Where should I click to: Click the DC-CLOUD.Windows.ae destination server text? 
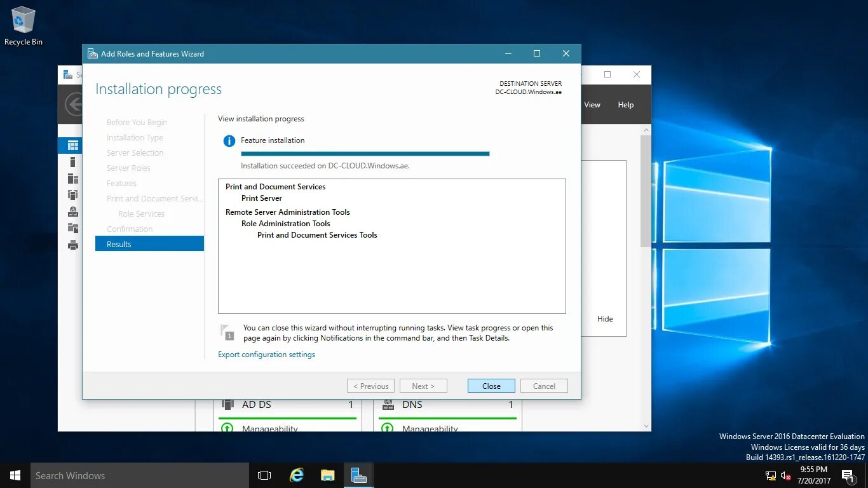tap(529, 92)
